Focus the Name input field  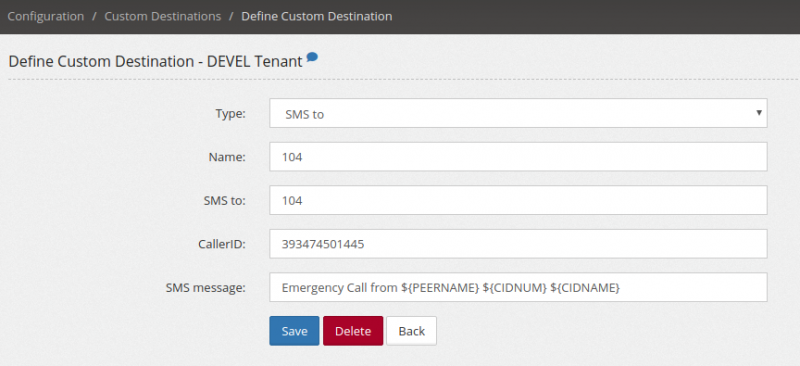click(518, 157)
